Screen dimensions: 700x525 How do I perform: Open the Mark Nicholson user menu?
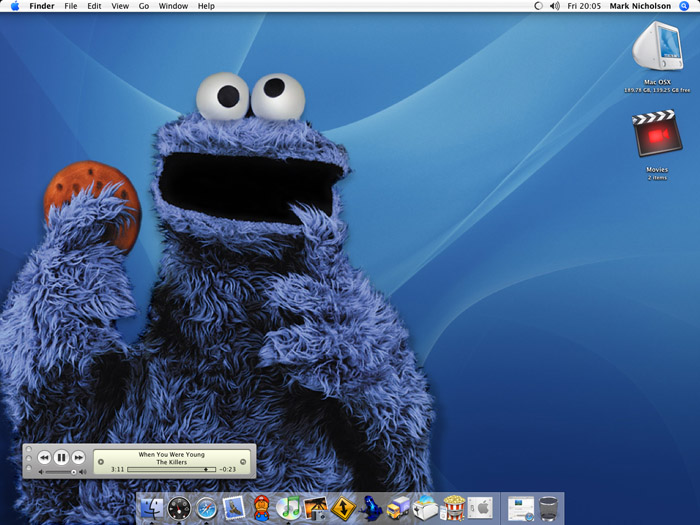click(640, 6)
